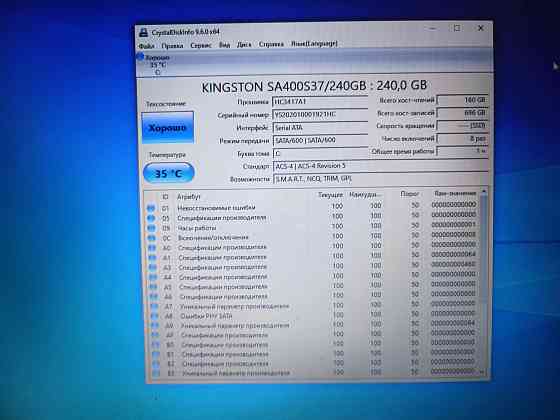560x420 pixels.
Task: Click the status icon for attribute B2
Action: pyautogui.click(x=156, y=364)
